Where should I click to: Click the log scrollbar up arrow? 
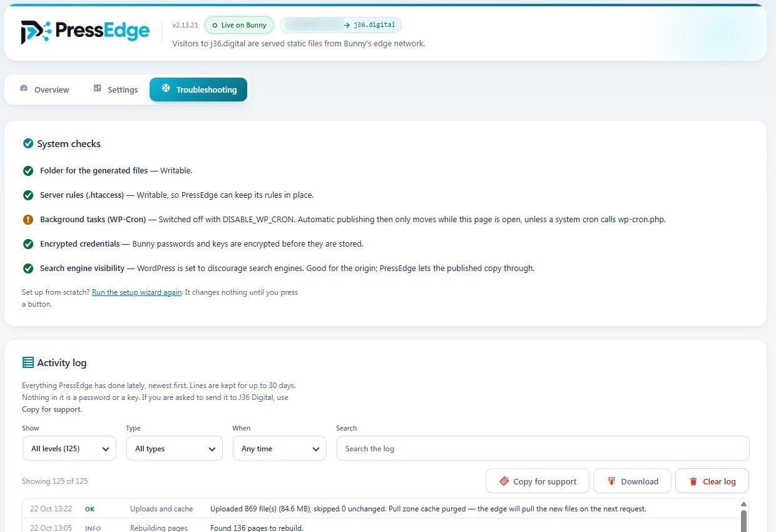pos(743,504)
